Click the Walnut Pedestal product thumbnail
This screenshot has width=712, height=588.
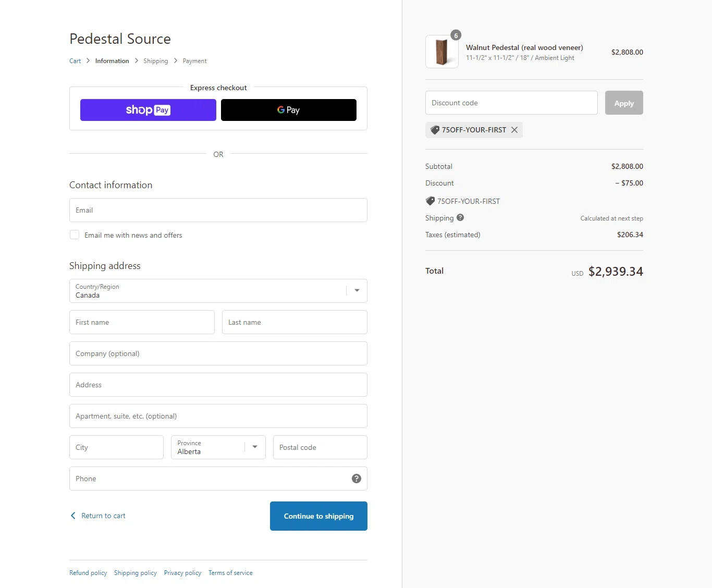click(x=442, y=52)
